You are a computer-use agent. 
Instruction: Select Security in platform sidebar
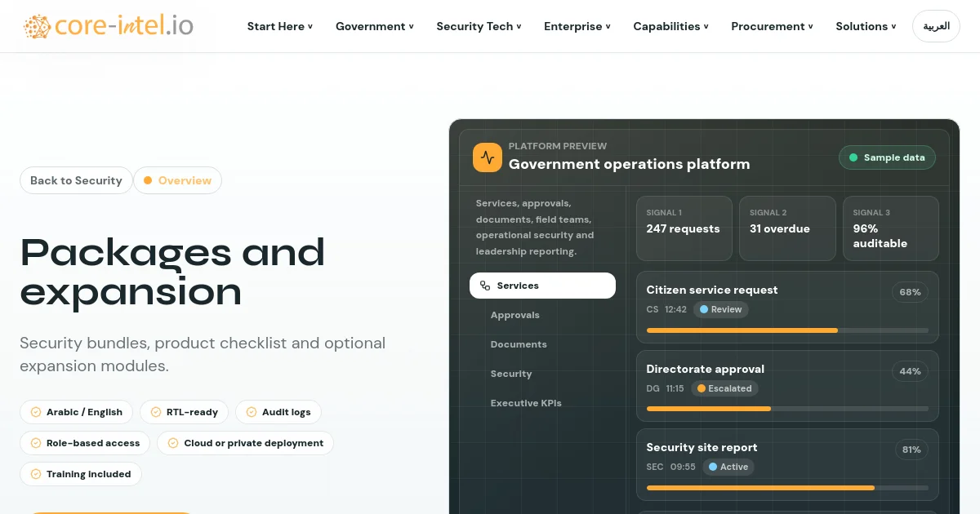(x=542, y=374)
